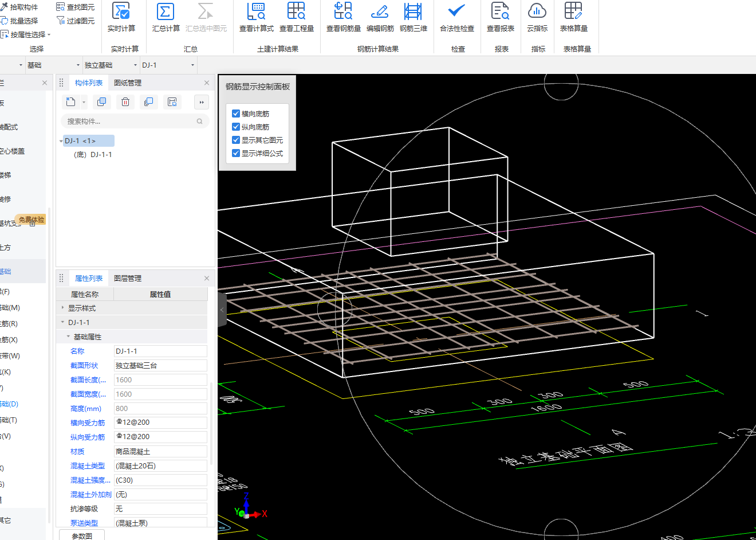Image resolution: width=756 pixels, height=540 pixels.
Task: Click the 截面形状 property link
Action: pos(84,365)
